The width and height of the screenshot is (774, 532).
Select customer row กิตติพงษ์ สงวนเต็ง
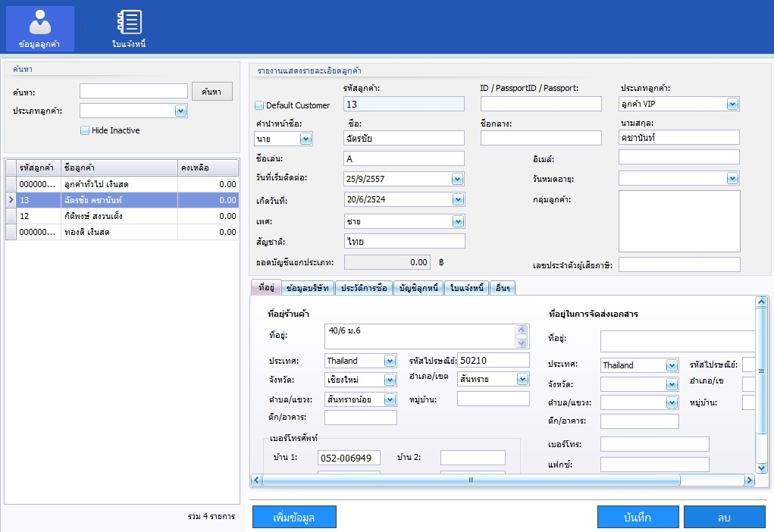pyautogui.click(x=120, y=216)
